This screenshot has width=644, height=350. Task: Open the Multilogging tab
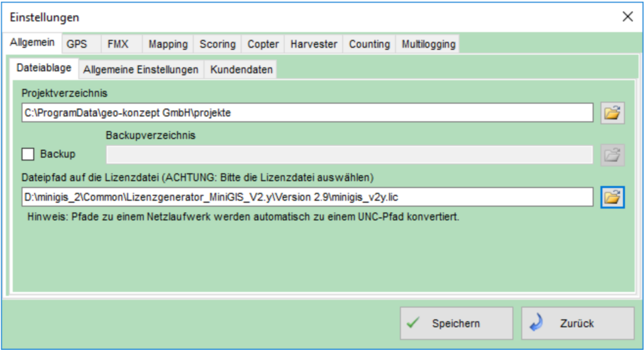[x=428, y=44]
